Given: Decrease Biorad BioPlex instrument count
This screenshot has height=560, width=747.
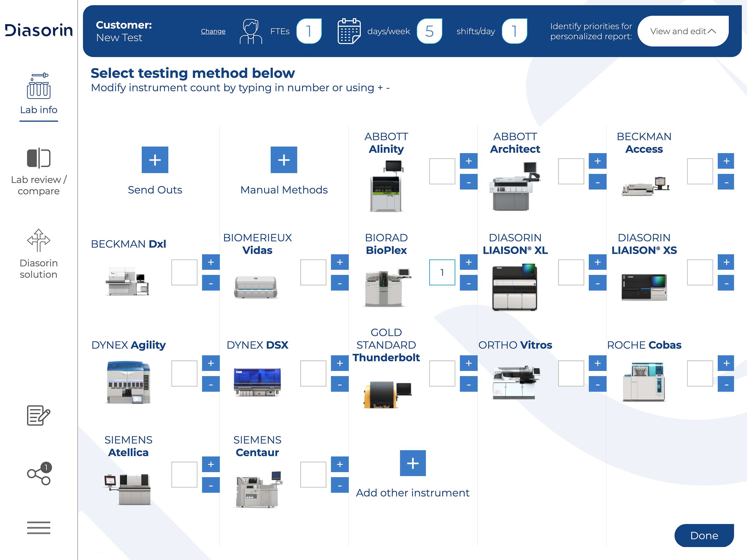Looking at the screenshot, I should pyautogui.click(x=469, y=283).
